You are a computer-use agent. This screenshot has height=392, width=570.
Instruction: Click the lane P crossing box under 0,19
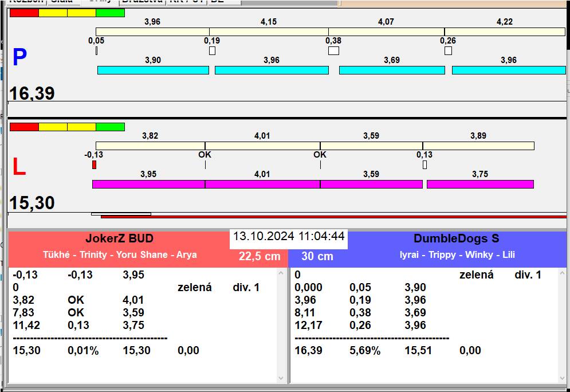pos(213,50)
